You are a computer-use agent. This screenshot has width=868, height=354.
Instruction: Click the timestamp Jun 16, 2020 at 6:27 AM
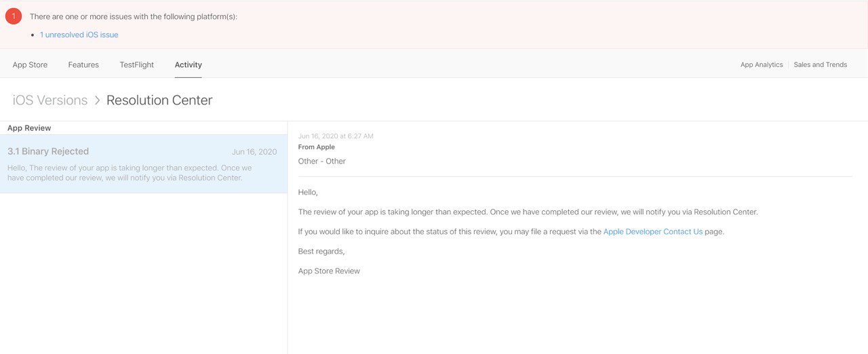pos(336,136)
